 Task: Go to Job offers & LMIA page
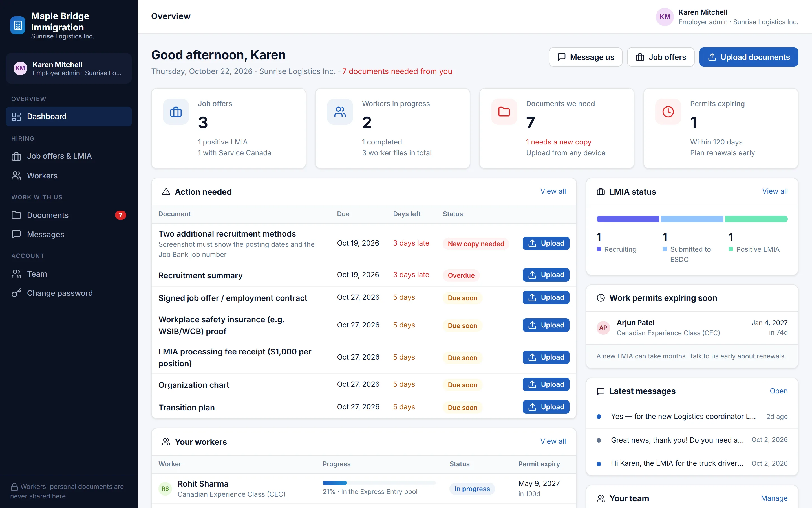[x=69, y=156]
